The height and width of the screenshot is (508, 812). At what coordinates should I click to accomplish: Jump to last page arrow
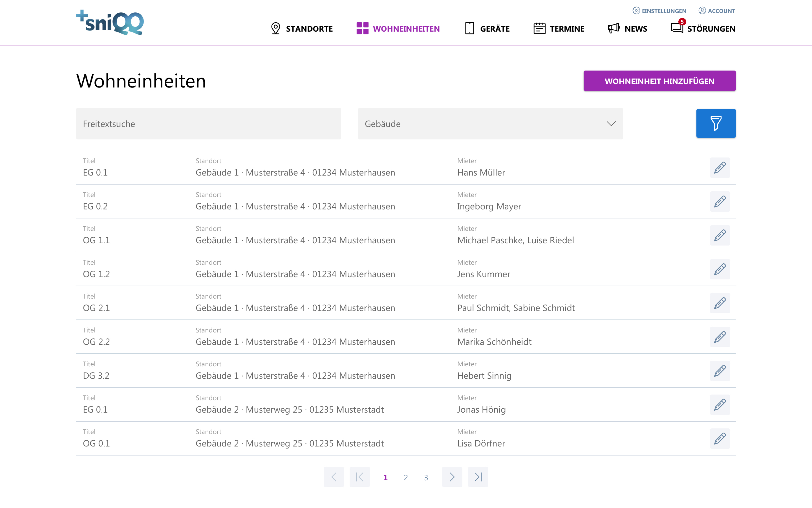[x=478, y=477]
